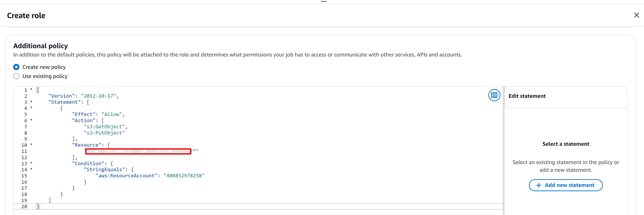Image resolution: width=644 pixels, height=215 pixels.
Task: Click the Add new statement button
Action: click(566, 185)
